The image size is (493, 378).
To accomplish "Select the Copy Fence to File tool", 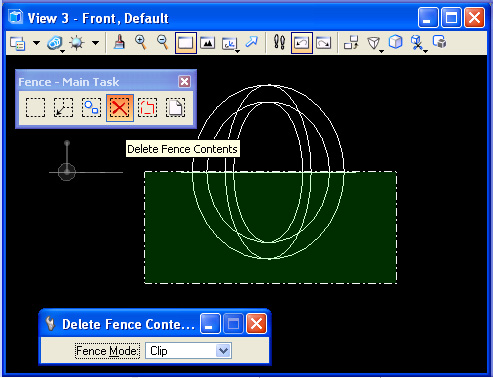I will tap(175, 108).
